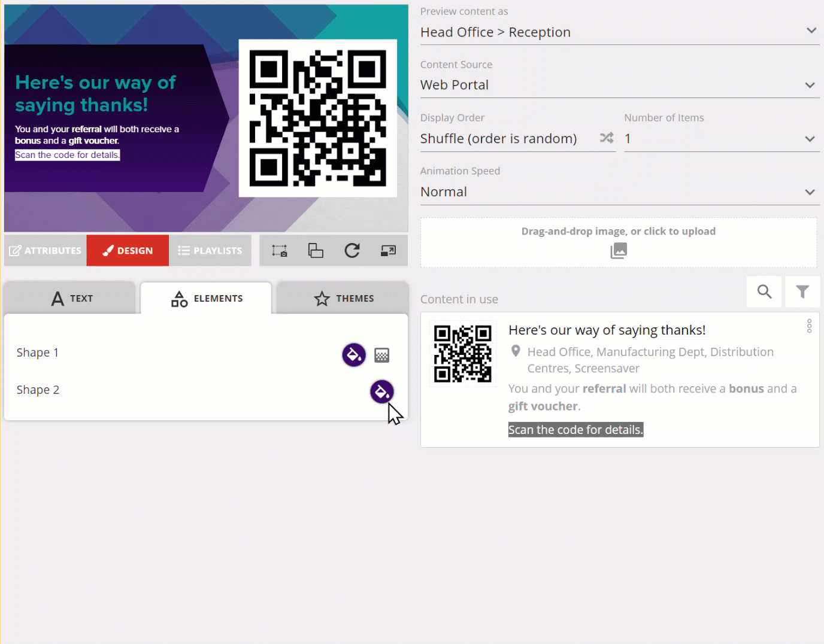The height and width of the screenshot is (644, 824).
Task: Click the search content magnifier icon
Action: coord(764,291)
